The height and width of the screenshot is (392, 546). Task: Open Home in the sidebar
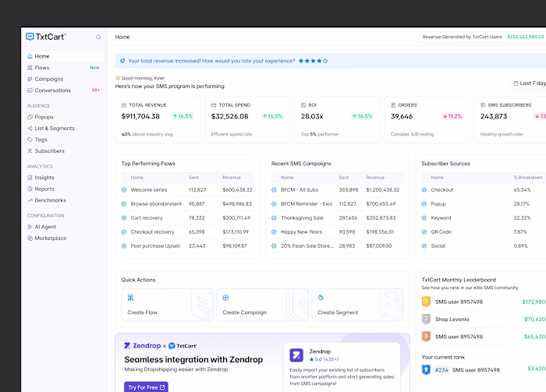[65, 56]
